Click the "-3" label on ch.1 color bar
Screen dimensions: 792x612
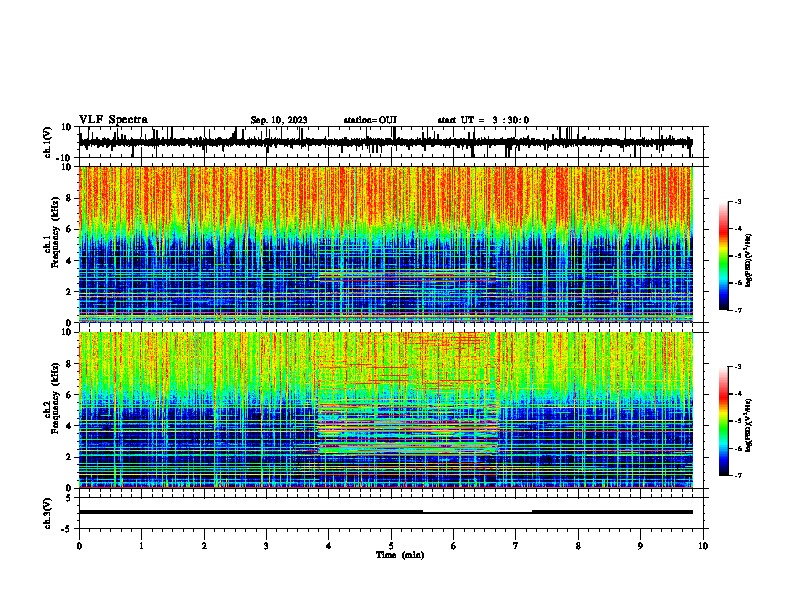737,201
